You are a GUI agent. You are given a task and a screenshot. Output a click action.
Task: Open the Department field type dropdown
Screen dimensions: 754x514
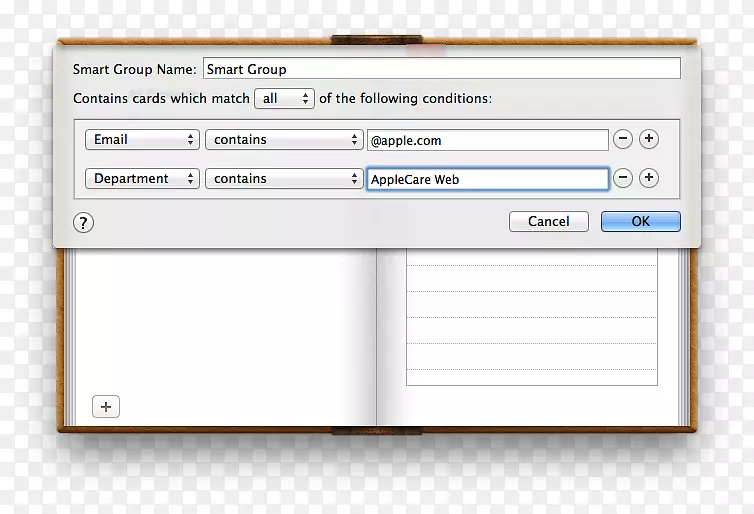click(142, 178)
